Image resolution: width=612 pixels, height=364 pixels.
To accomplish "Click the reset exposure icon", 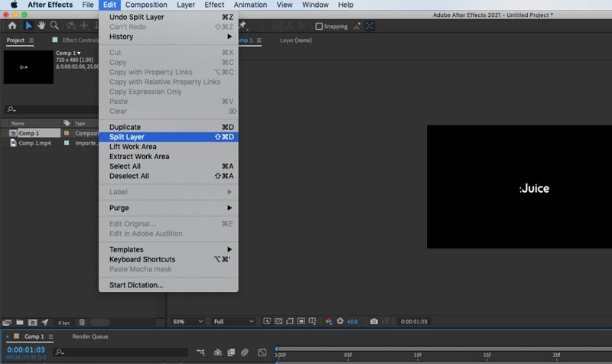I will click(340, 321).
